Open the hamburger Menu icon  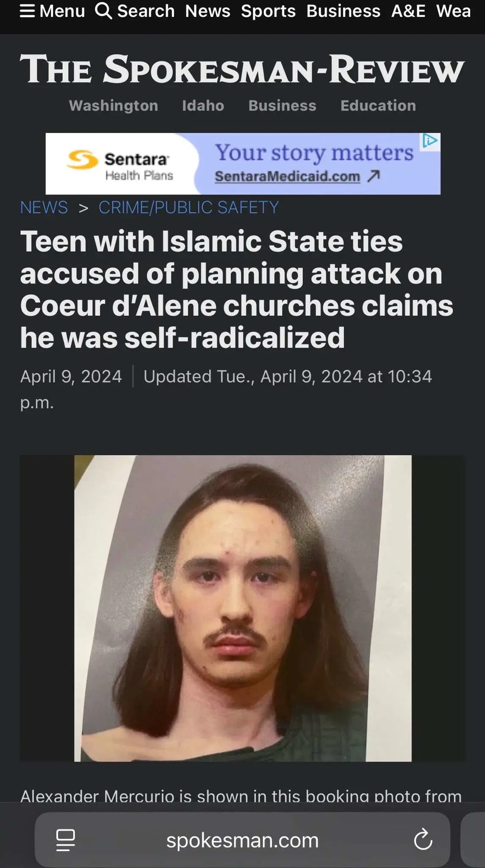pyautogui.click(x=28, y=11)
